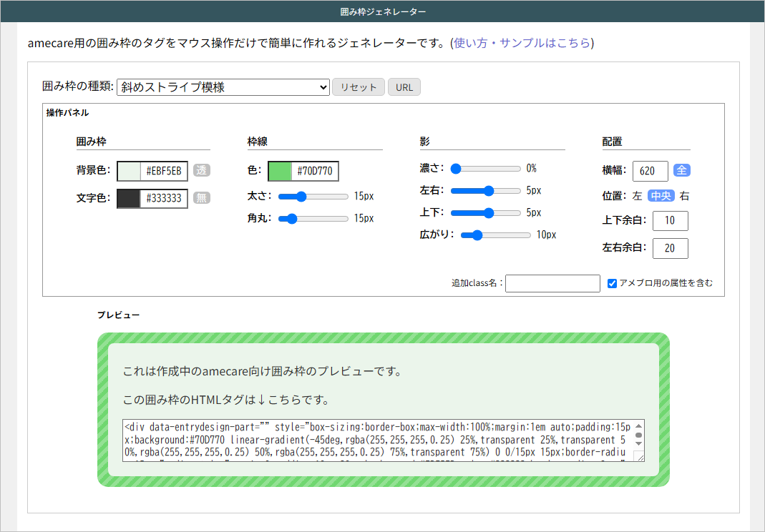This screenshot has height=532, width=765.
Task: Select 中央 position alignment
Action: pyautogui.click(x=661, y=196)
